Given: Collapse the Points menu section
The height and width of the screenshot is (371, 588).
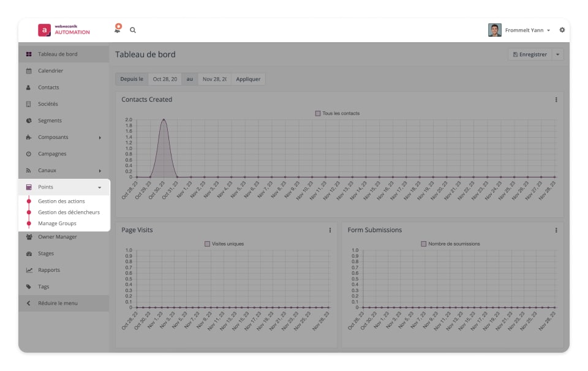Looking at the screenshot, I should coord(99,187).
